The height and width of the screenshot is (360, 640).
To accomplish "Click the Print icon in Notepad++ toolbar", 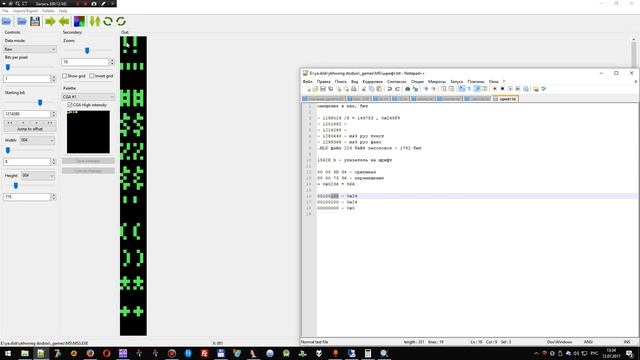I will click(x=354, y=89).
